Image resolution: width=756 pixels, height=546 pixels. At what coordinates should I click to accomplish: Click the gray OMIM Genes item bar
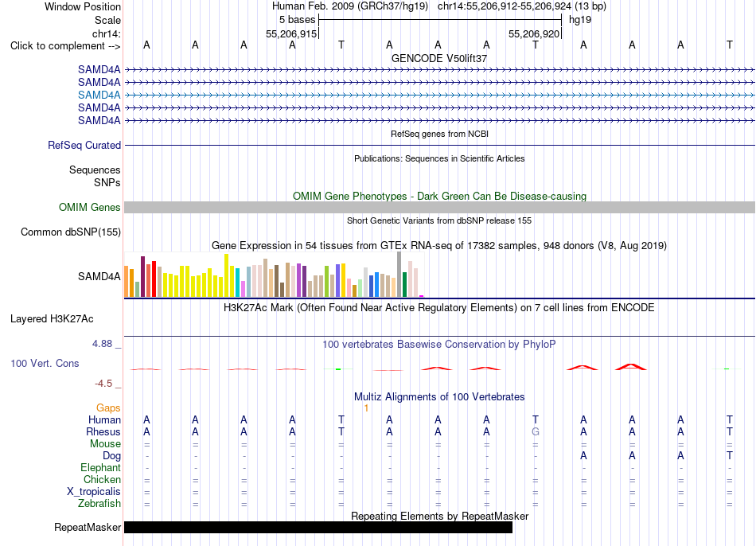pyautogui.click(x=439, y=208)
